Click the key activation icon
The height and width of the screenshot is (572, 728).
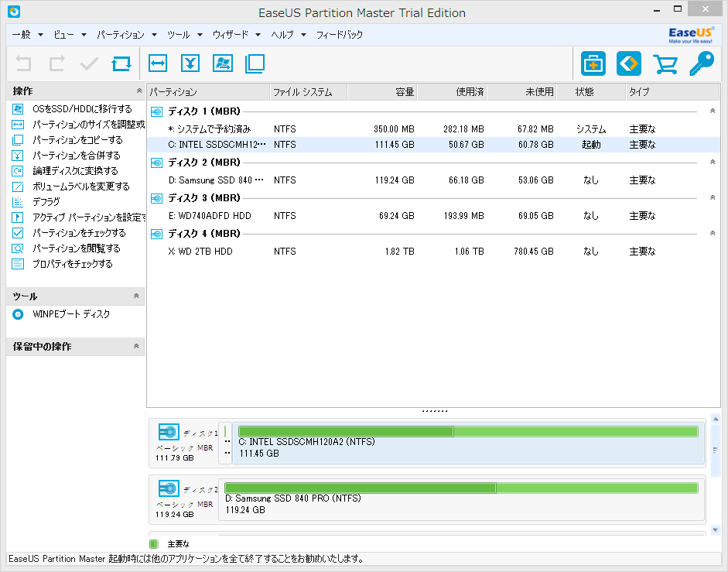[701, 63]
